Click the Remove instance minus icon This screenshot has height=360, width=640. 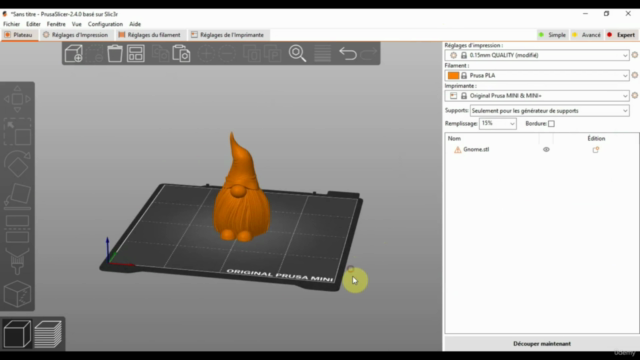[x=227, y=53]
